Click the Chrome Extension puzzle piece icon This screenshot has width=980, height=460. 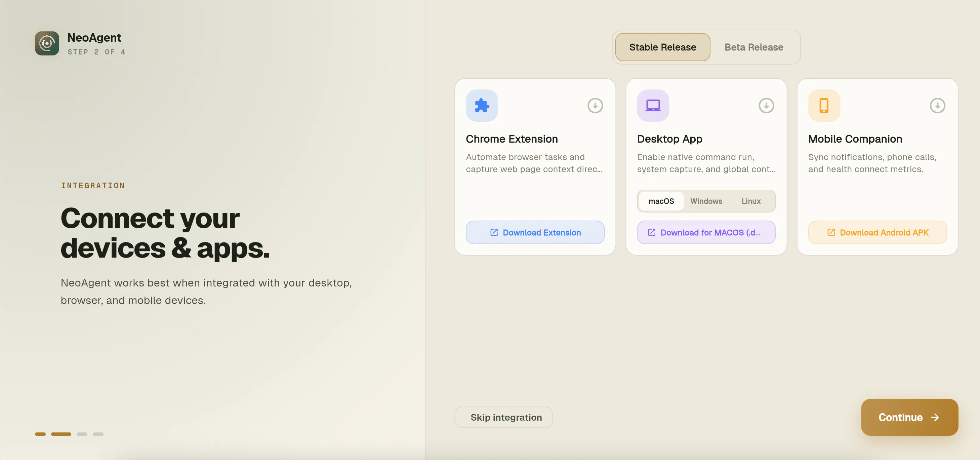482,106
